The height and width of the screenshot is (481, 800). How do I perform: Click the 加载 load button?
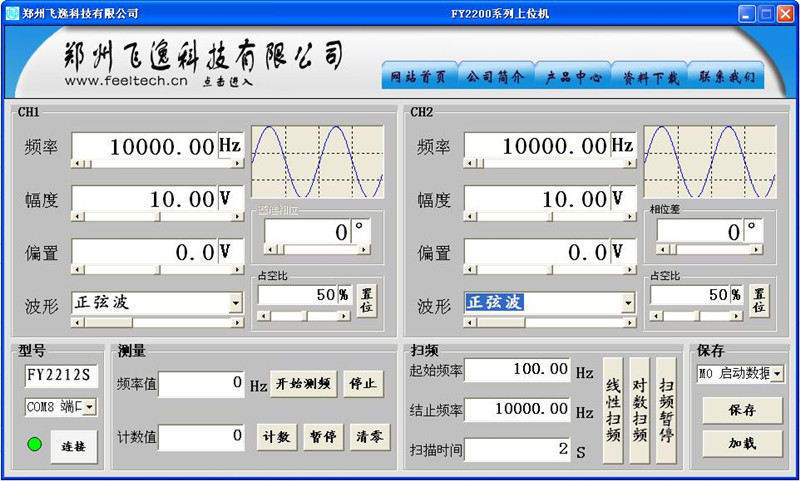coord(742,444)
